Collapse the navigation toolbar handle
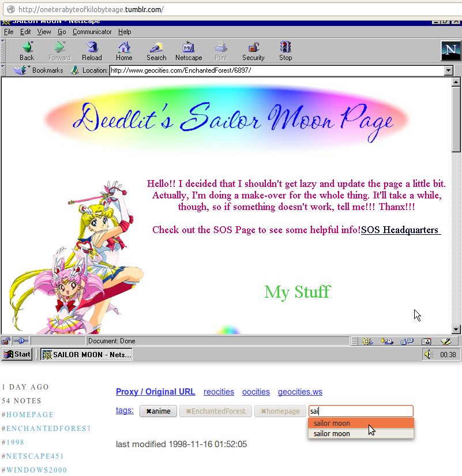Viewport: 462px width, 476px height. pos(3,51)
